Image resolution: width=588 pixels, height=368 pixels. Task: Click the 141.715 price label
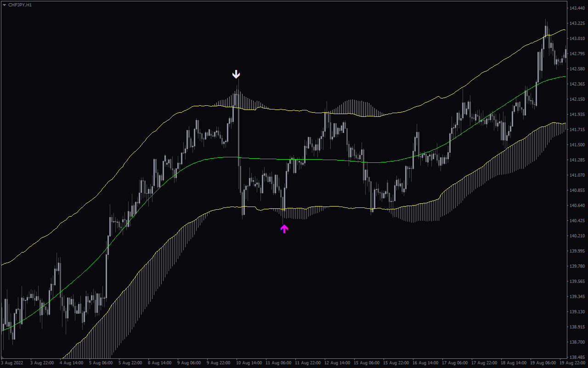(x=577, y=130)
